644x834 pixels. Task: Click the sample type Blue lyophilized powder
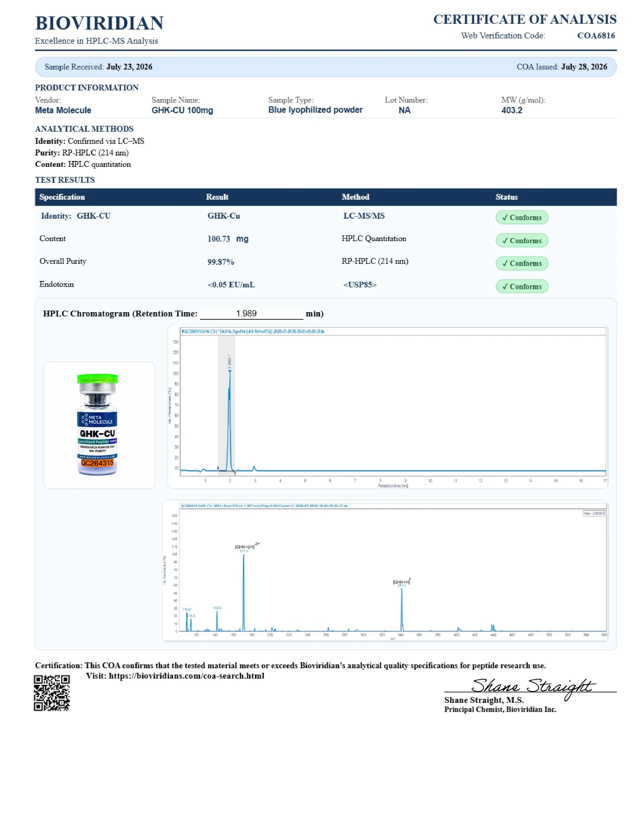(315, 110)
